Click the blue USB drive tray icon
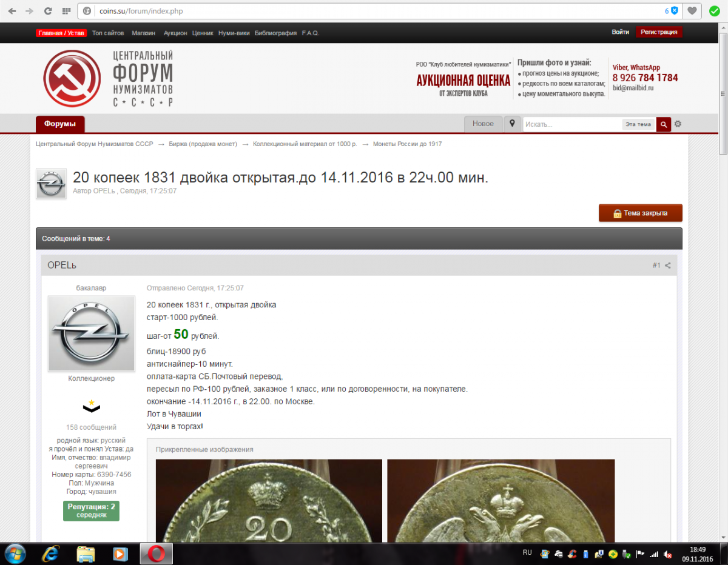This screenshot has width=728, height=565. tap(586, 554)
